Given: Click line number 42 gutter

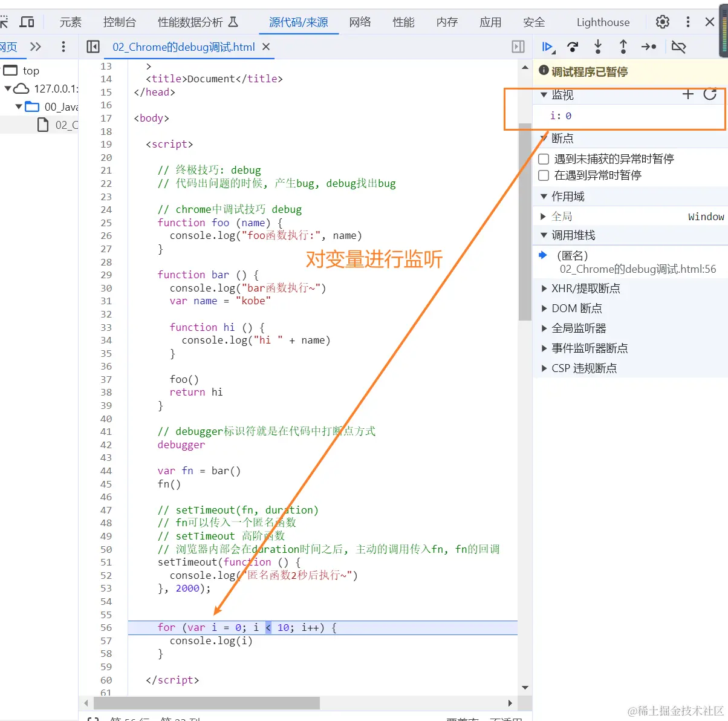Looking at the screenshot, I should (x=106, y=445).
